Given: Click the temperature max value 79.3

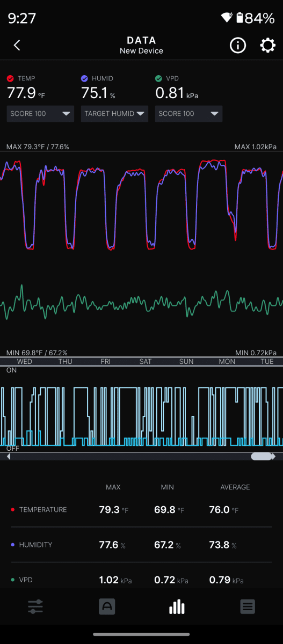Looking at the screenshot, I should coord(109,510).
